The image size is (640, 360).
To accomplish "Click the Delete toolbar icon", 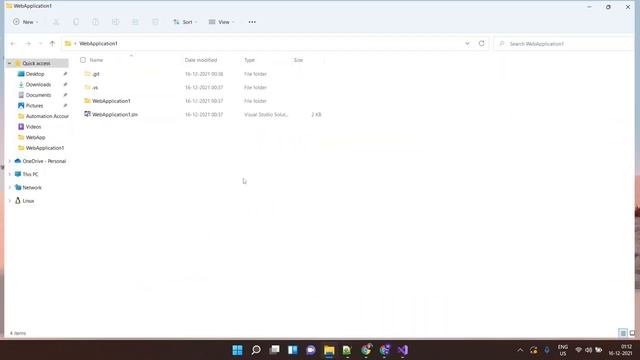I will click(155, 22).
